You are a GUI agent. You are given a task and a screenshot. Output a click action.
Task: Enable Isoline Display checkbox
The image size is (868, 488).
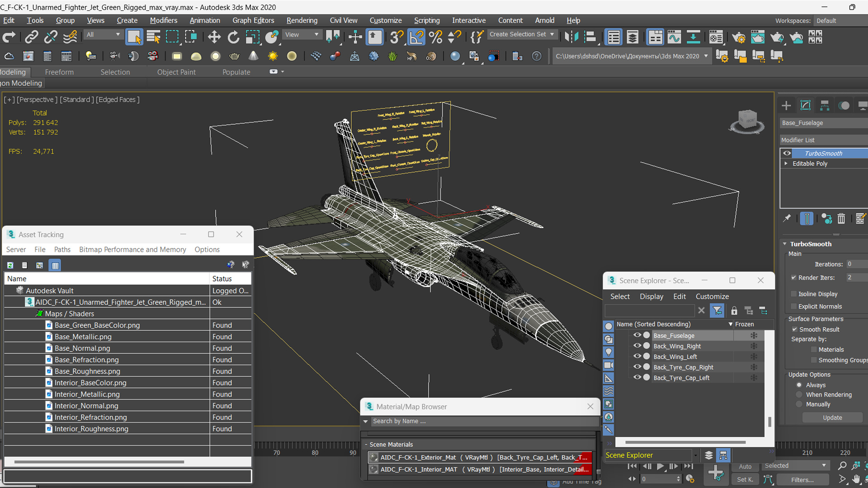click(x=794, y=294)
